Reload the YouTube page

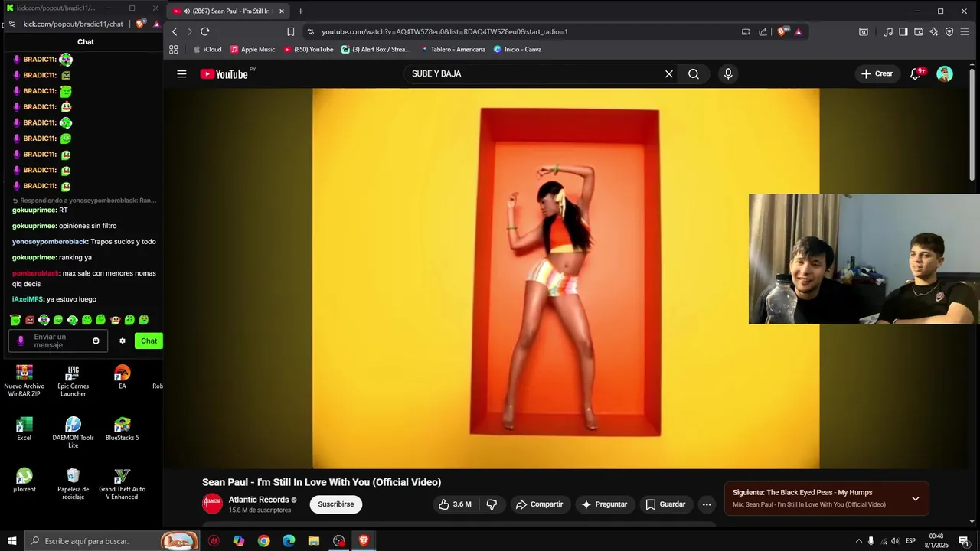(x=205, y=31)
